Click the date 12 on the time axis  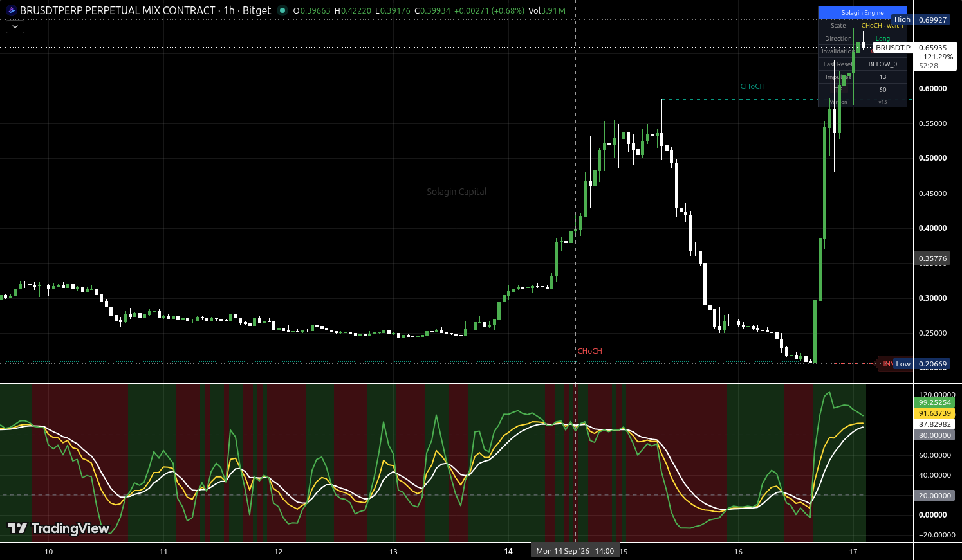pyautogui.click(x=279, y=552)
